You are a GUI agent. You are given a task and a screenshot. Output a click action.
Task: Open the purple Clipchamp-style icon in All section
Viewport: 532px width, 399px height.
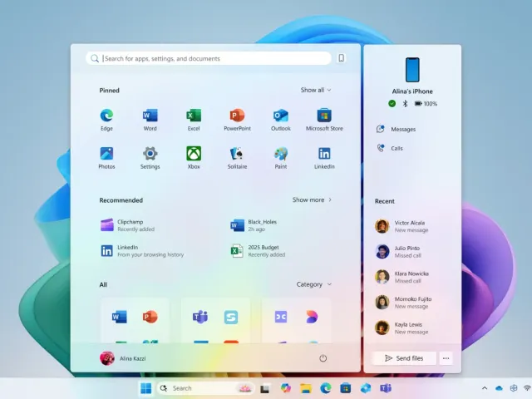(x=281, y=317)
